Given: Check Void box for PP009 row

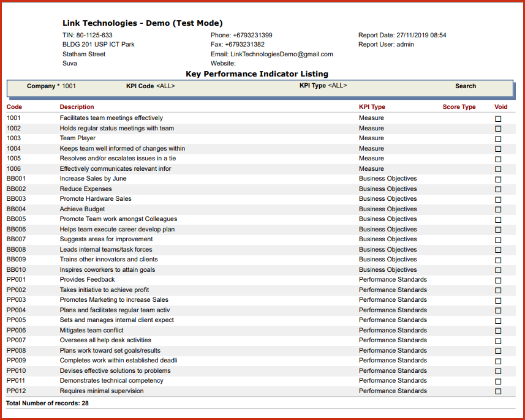Looking at the screenshot, I should 498,361.
